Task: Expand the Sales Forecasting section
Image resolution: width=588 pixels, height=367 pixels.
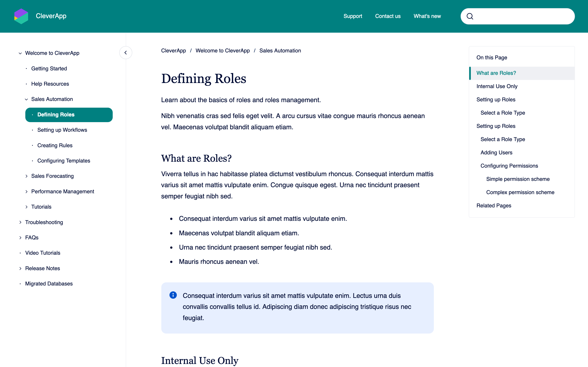Action: click(26, 176)
